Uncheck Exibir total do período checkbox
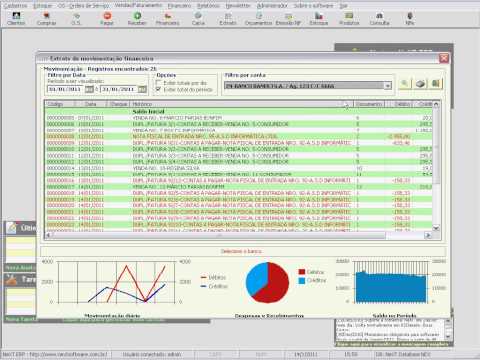 coord(158,89)
